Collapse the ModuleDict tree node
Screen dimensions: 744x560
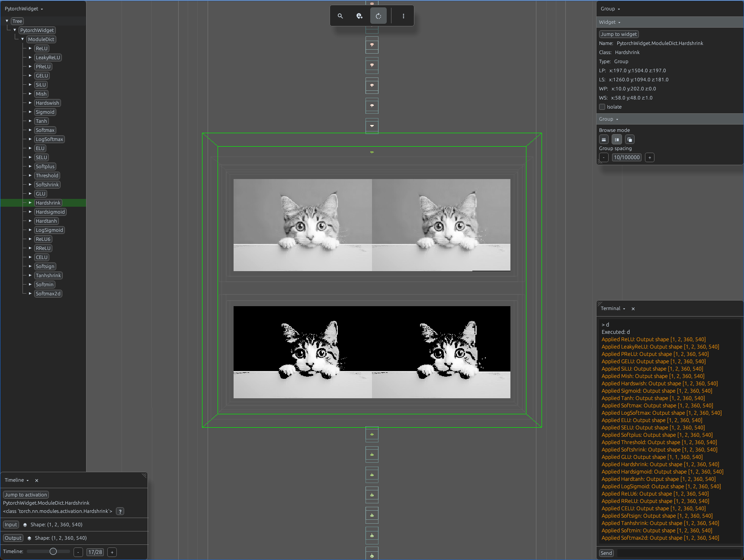22,39
